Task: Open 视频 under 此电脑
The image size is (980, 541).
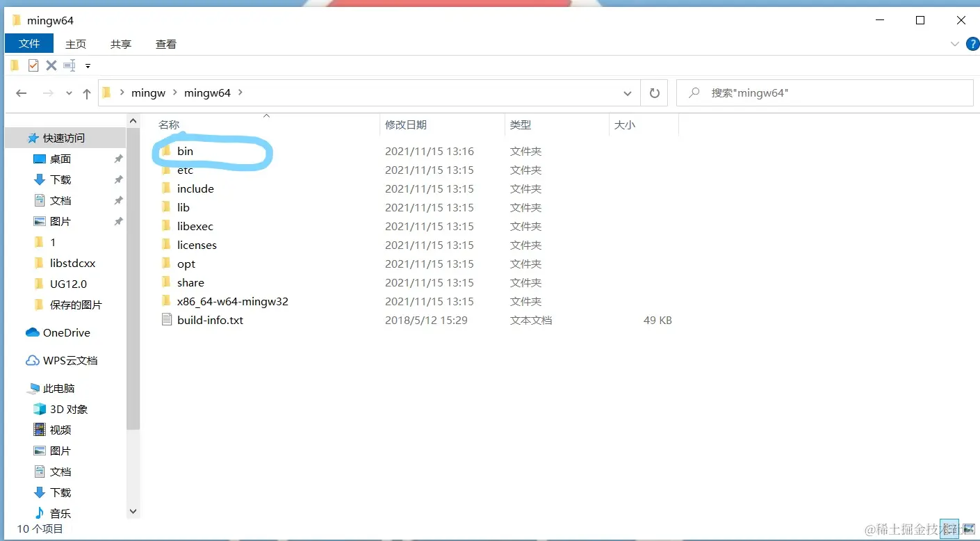Action: (60, 430)
